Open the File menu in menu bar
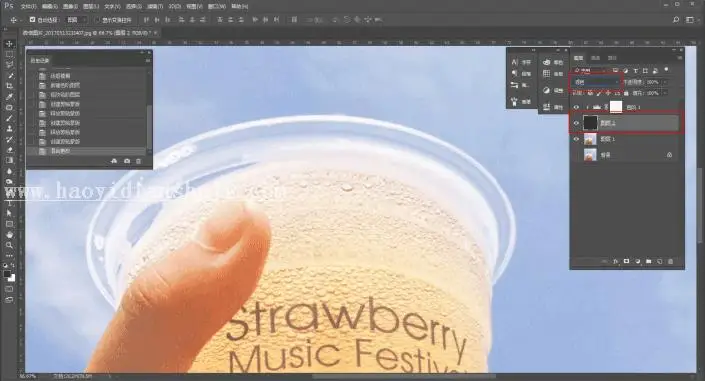 tap(28, 7)
